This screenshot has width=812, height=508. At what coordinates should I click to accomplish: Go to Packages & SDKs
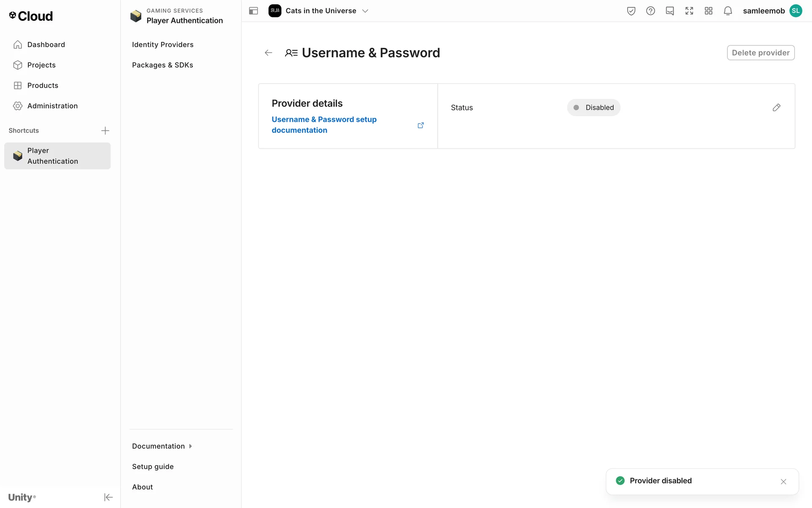pyautogui.click(x=162, y=65)
